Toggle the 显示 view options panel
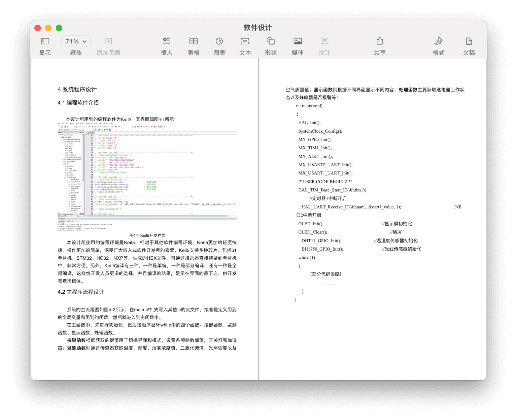 [45, 45]
